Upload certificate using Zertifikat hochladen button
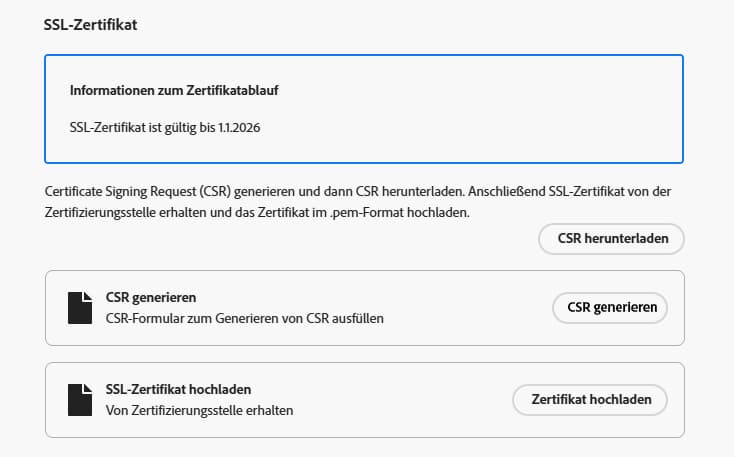 click(x=590, y=400)
